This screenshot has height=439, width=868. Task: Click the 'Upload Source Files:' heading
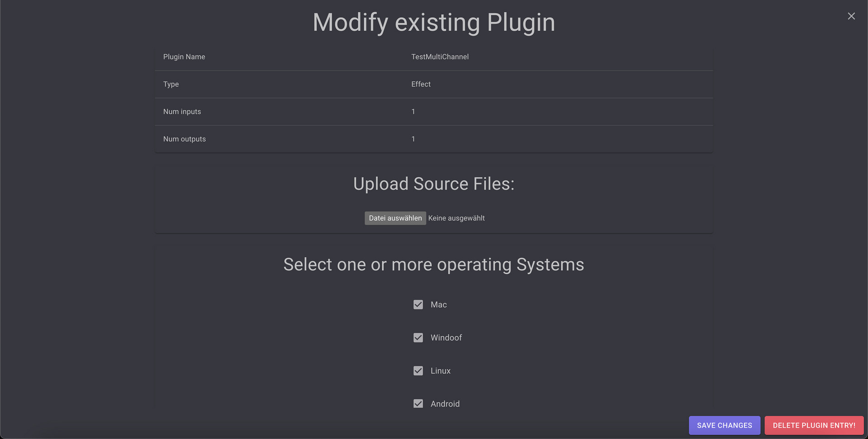point(433,184)
